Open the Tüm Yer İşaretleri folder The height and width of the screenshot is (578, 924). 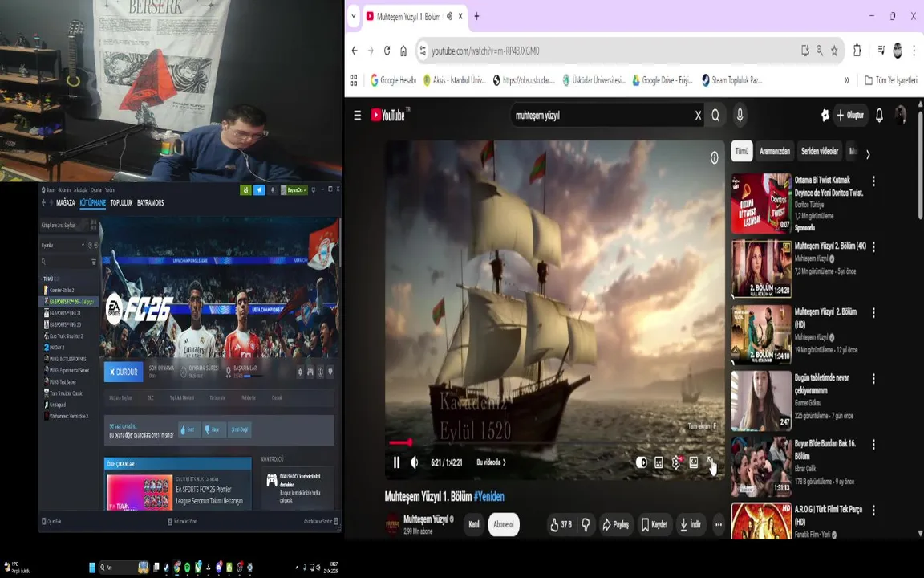(x=890, y=80)
